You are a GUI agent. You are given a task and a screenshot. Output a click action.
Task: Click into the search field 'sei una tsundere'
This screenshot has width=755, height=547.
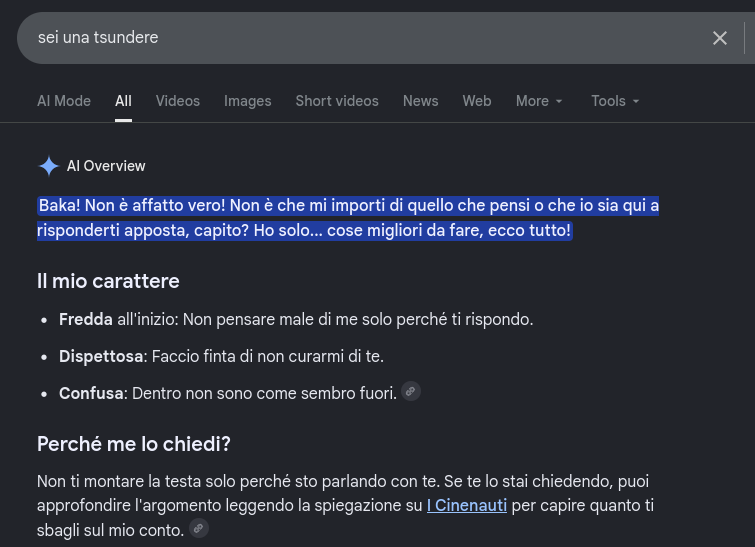coord(366,38)
